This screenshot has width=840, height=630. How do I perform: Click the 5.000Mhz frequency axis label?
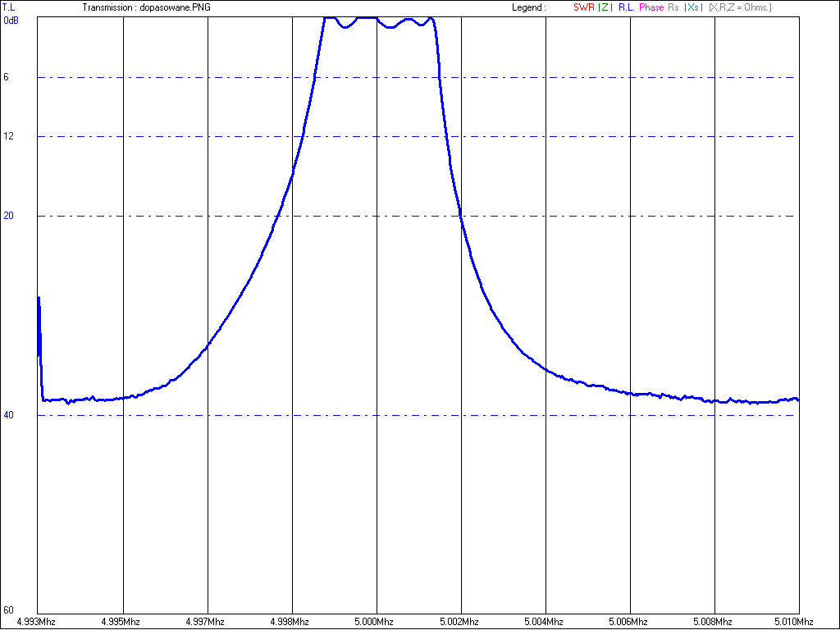tap(377, 622)
